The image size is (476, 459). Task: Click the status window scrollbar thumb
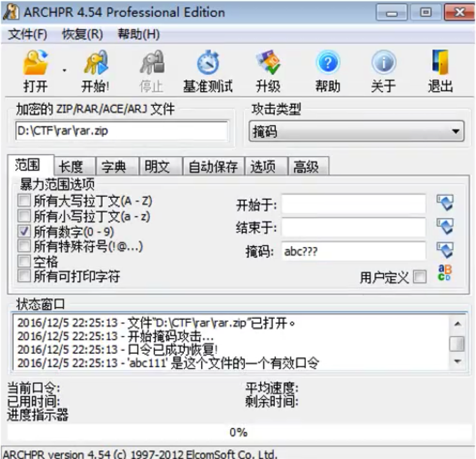(457, 344)
